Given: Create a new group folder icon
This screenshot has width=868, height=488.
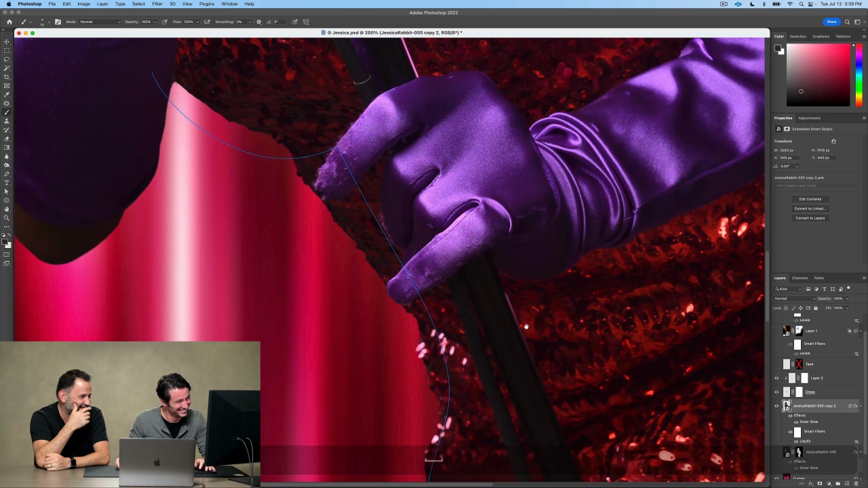Looking at the screenshot, I should (x=837, y=483).
